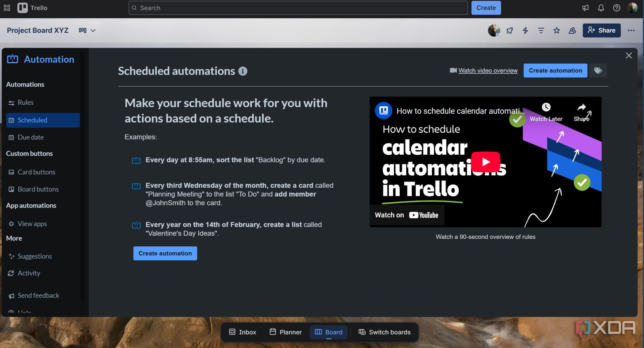Click Send feedback in sidebar
The height and width of the screenshot is (348, 644).
point(43,296)
